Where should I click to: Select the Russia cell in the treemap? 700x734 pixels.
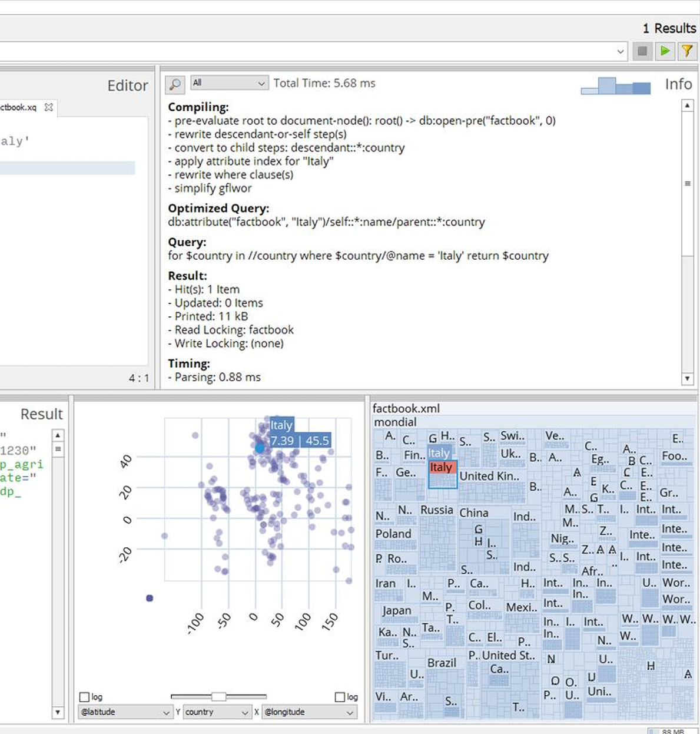436,510
